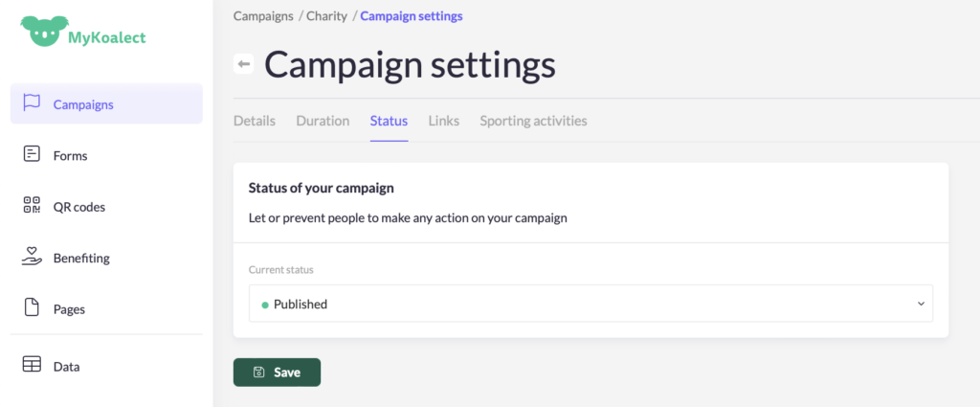
Task: Click the MyKoalect koala logo
Action: click(x=43, y=32)
